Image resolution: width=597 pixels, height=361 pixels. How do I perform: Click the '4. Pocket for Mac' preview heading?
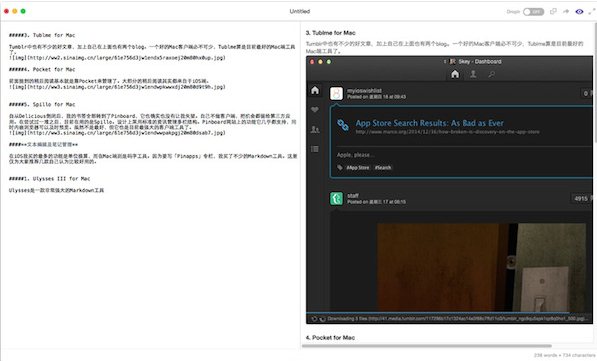(x=330, y=337)
